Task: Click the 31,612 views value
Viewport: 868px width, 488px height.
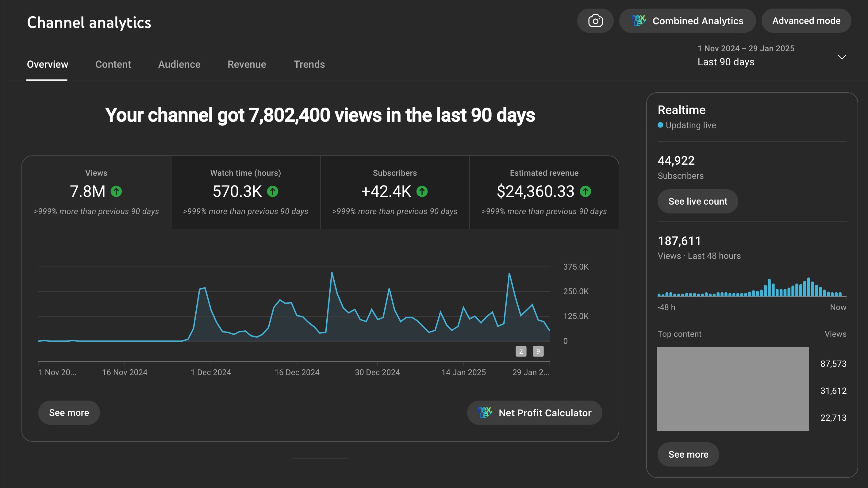Action: pos(833,390)
